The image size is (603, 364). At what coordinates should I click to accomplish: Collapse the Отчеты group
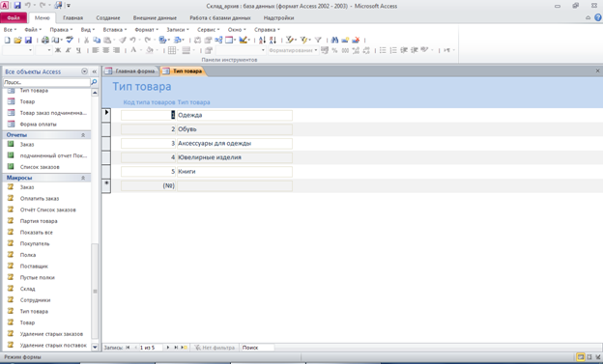click(83, 135)
